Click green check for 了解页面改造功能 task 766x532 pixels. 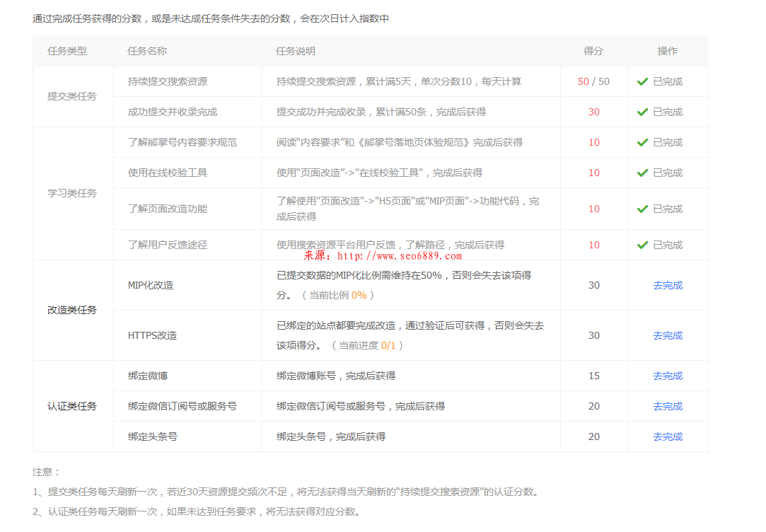pos(642,209)
